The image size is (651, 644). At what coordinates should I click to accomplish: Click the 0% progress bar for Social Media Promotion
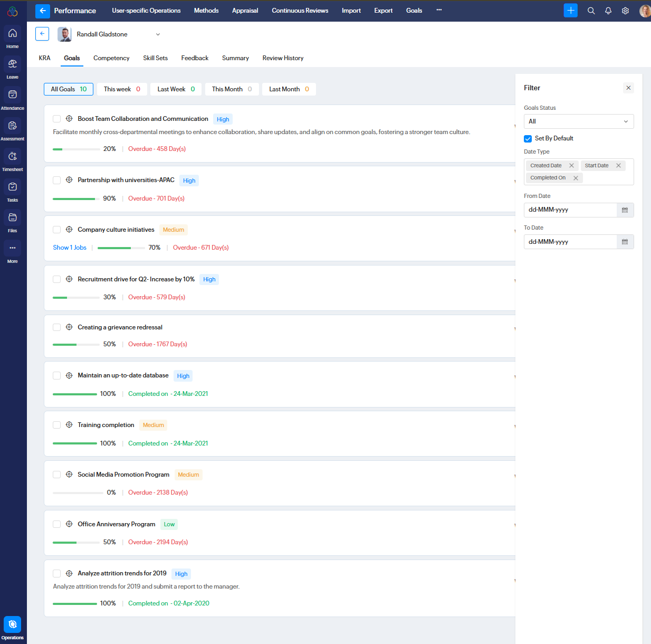point(78,493)
